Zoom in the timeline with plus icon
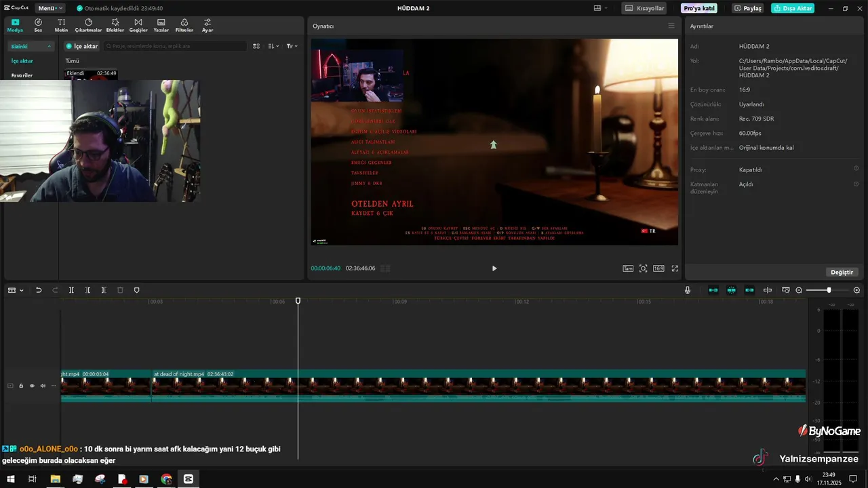 pos(856,290)
